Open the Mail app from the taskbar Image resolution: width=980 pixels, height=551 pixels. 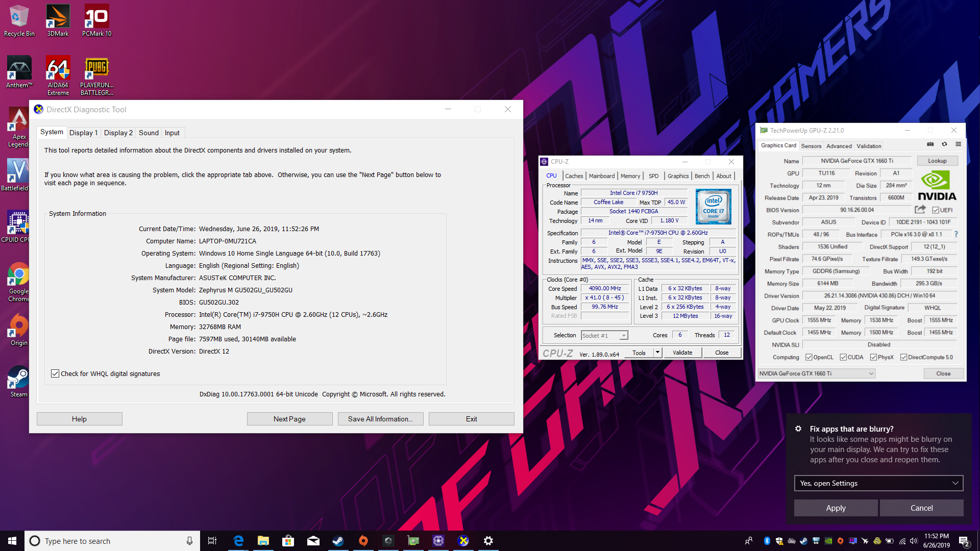pyautogui.click(x=313, y=541)
